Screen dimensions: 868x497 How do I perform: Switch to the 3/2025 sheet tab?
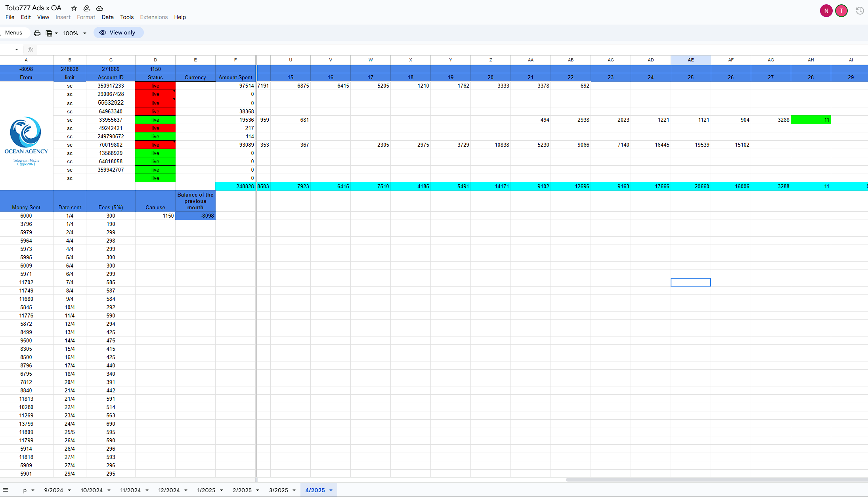click(279, 490)
